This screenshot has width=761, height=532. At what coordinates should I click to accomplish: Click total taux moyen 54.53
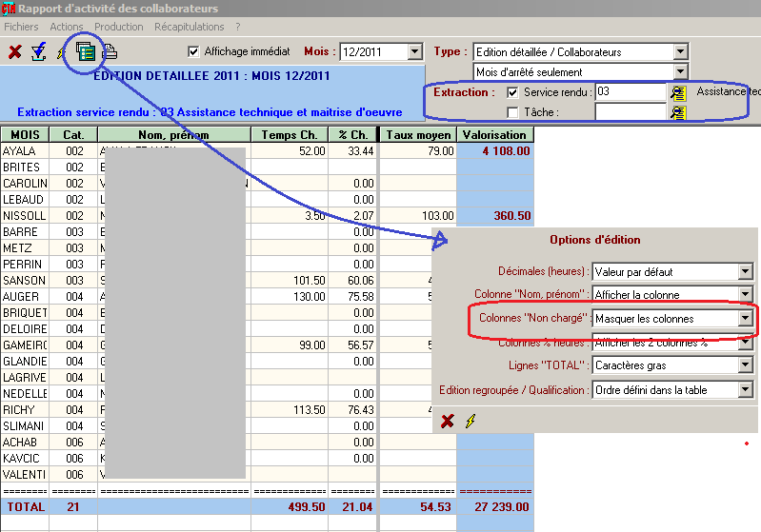(x=435, y=507)
